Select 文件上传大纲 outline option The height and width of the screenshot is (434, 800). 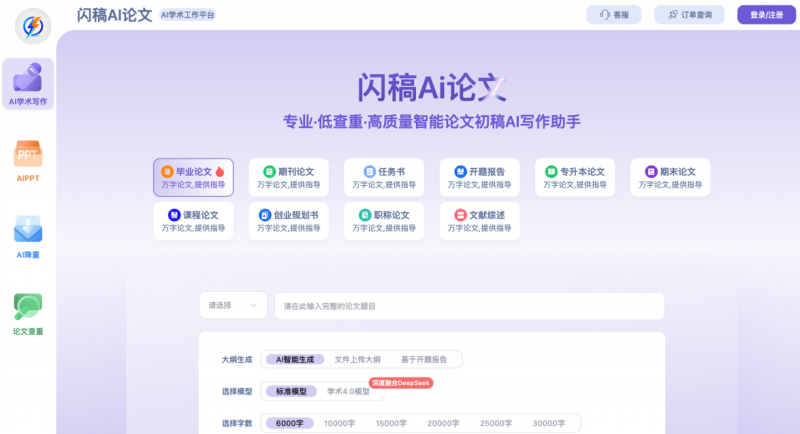(x=358, y=360)
